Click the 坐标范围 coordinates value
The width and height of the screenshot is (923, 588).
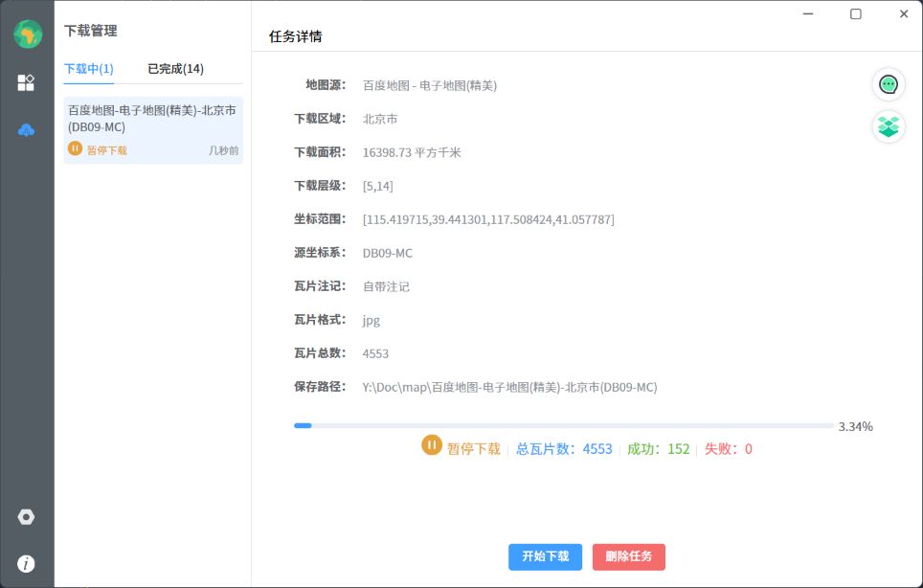pos(488,220)
